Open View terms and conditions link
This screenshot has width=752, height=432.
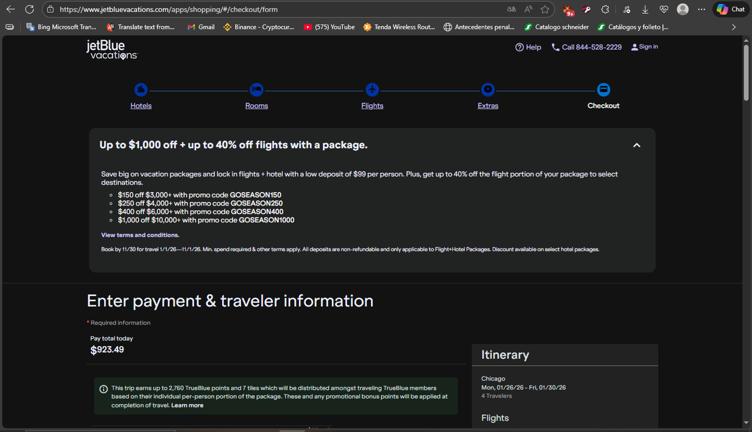click(140, 235)
